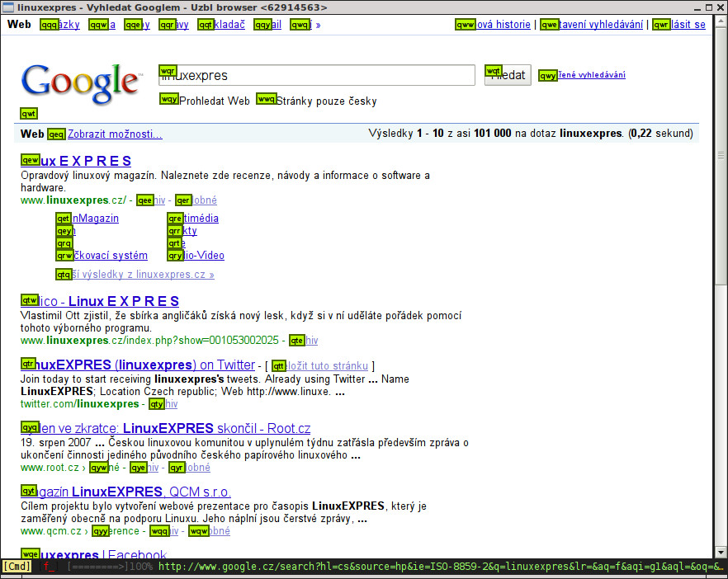This screenshot has height=579, width=728.
Task: Open Archiv link under www.root.cz result
Action: tap(144, 467)
